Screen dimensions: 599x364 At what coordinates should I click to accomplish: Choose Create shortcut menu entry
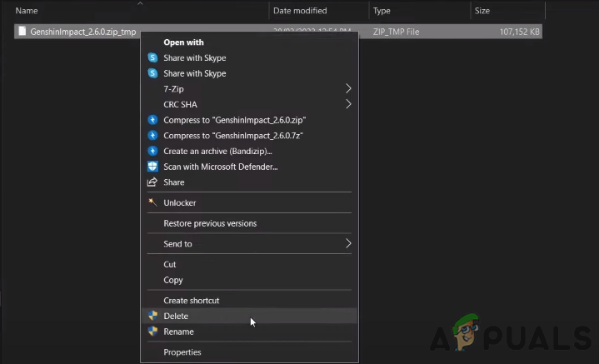tap(191, 301)
